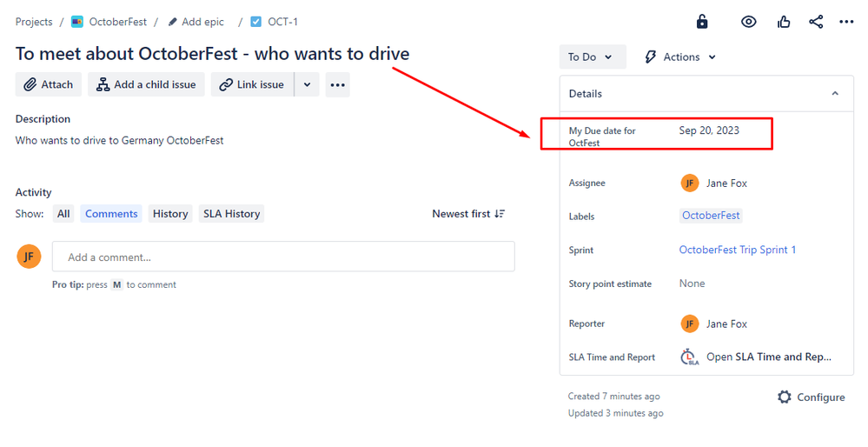Click the Details panel heading
This screenshot has width=868, height=447.
click(x=585, y=94)
